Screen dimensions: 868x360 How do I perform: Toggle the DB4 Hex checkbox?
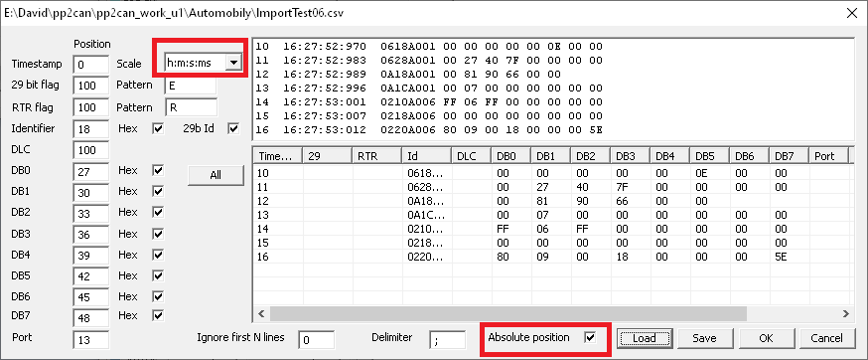point(158,256)
